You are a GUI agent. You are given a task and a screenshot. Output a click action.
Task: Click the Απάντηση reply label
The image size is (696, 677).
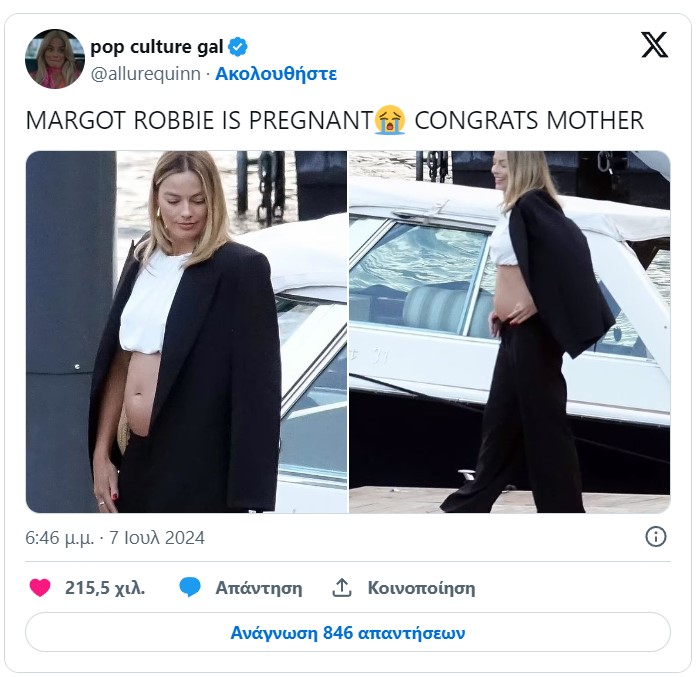click(x=258, y=588)
